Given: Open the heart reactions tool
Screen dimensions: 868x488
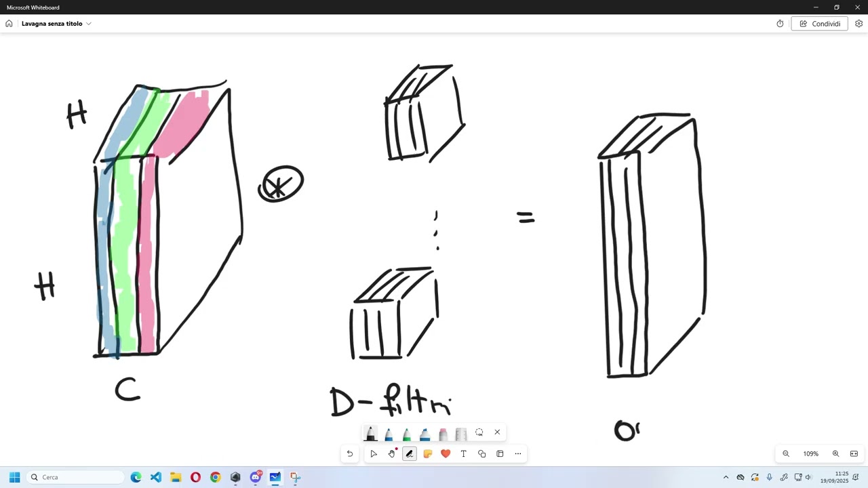Looking at the screenshot, I should pos(446,454).
